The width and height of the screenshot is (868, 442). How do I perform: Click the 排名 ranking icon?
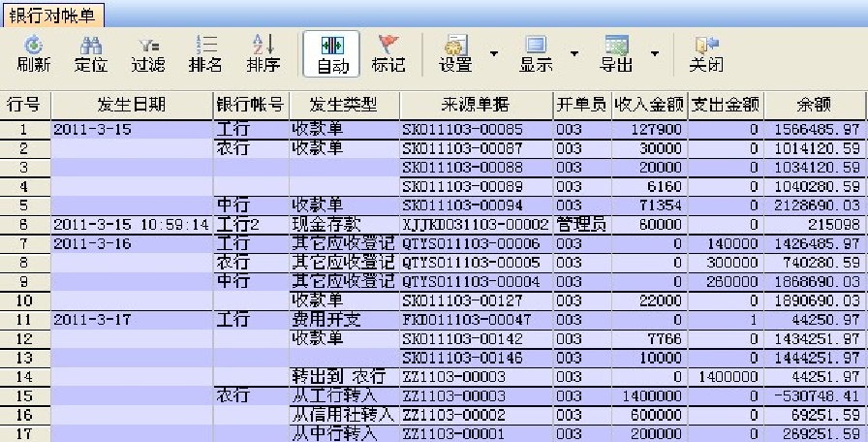(204, 46)
